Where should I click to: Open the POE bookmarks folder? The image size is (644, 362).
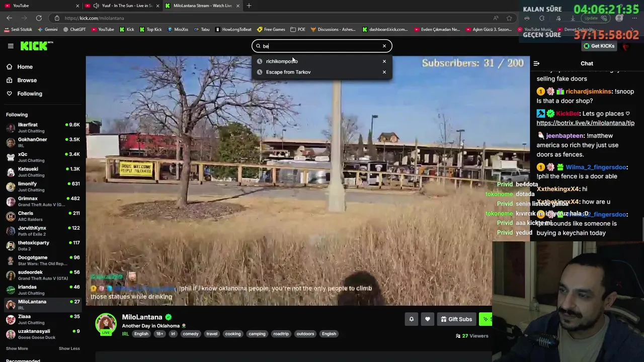(x=298, y=29)
